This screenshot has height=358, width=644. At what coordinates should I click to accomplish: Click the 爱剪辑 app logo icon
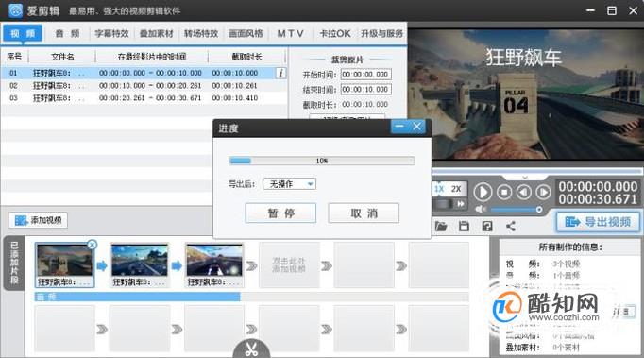[x=15, y=10]
